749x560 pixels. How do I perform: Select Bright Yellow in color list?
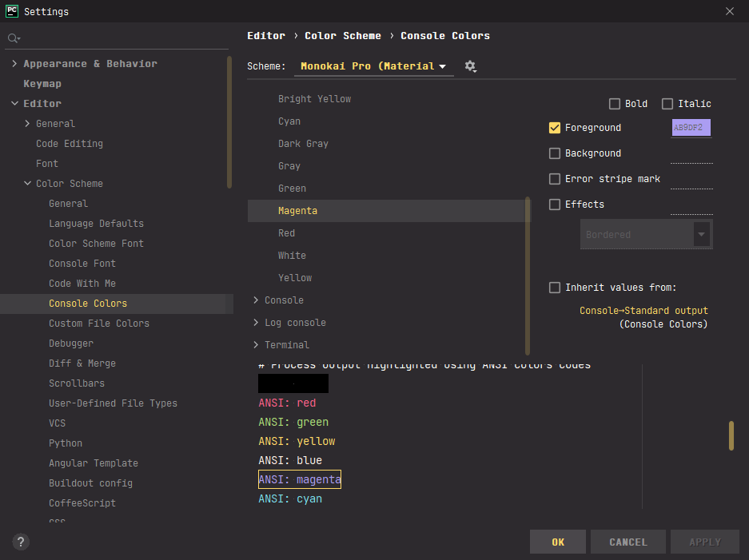click(x=314, y=99)
